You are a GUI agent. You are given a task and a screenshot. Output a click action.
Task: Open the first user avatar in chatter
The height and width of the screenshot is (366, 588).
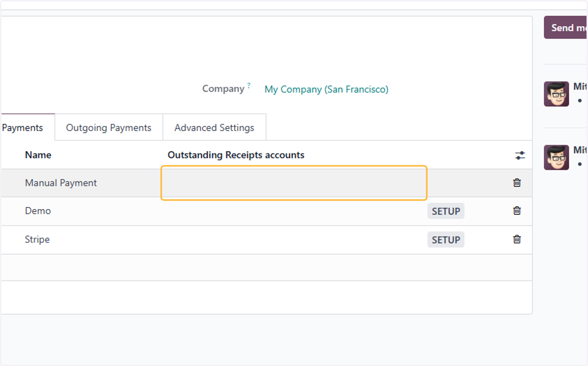click(x=557, y=94)
